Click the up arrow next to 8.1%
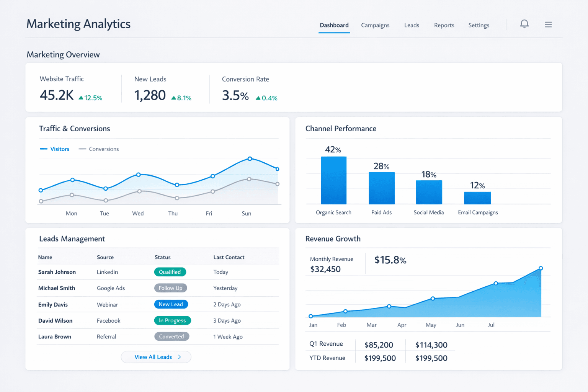 pos(174,98)
